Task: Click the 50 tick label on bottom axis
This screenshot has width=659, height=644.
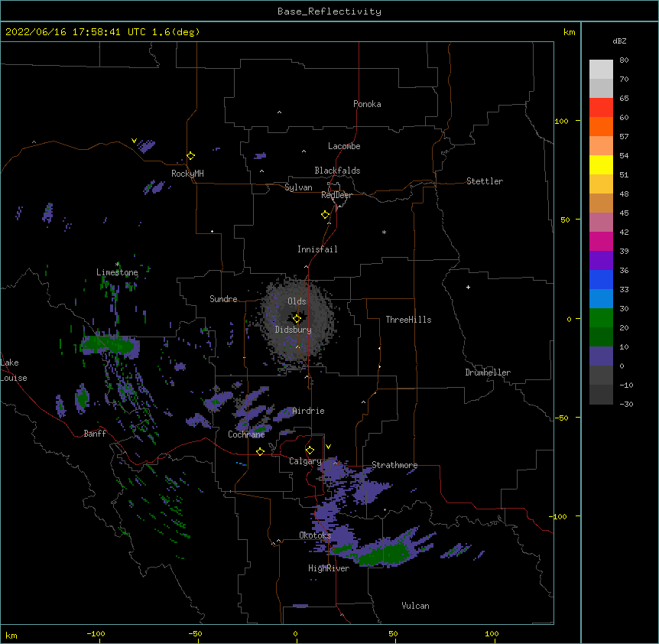Action: tap(393, 634)
